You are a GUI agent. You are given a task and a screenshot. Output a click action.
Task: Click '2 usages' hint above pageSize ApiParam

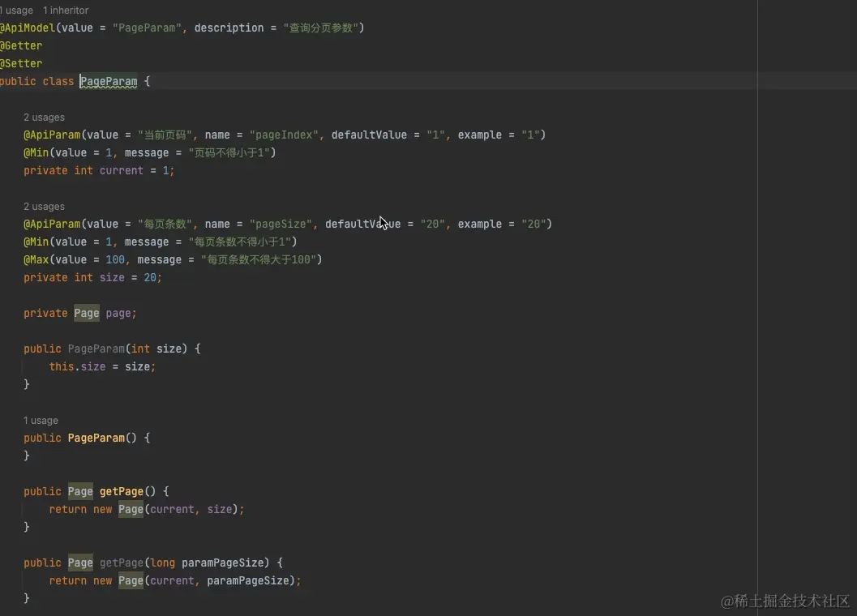44,207
